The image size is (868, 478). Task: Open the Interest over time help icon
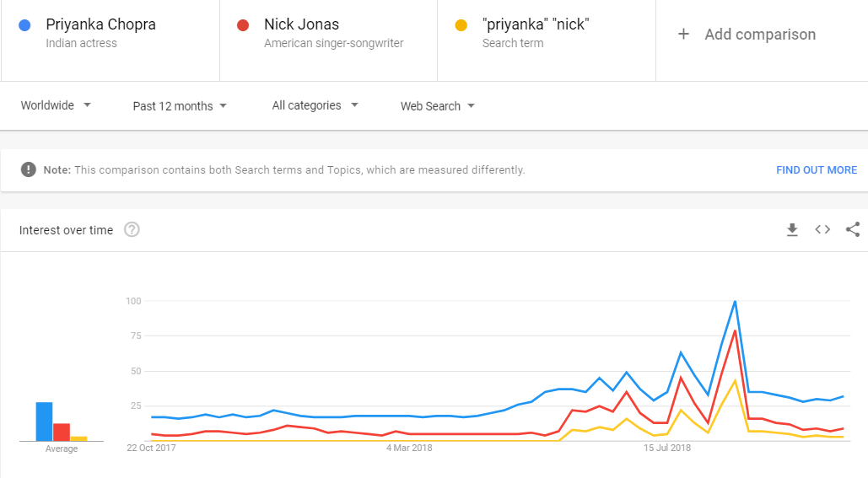coord(132,230)
